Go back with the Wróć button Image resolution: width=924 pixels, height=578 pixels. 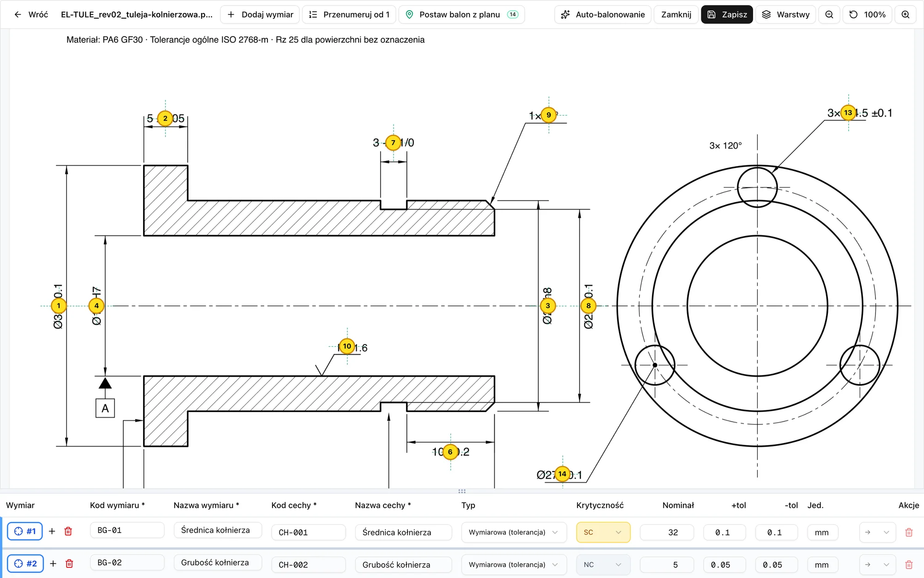[x=31, y=14]
